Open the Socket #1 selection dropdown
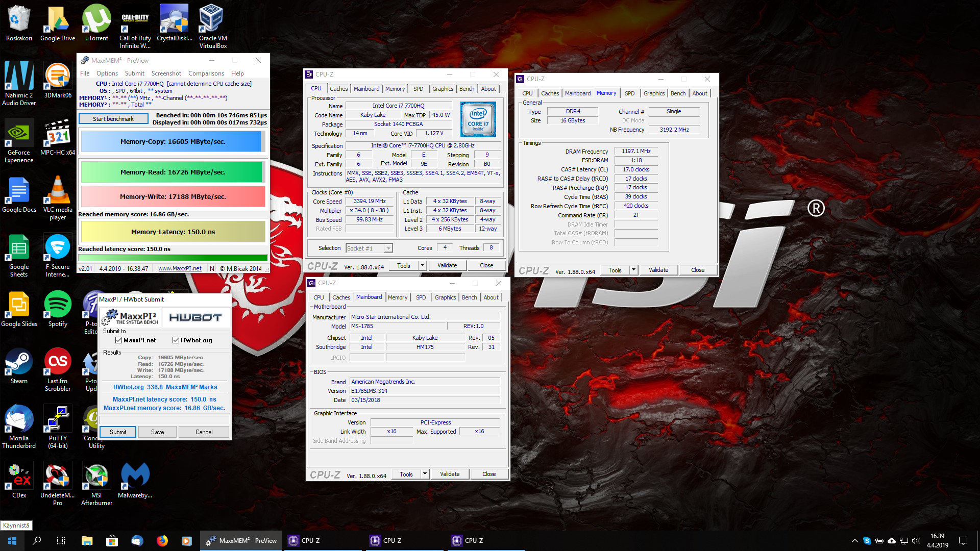The image size is (980, 551). pyautogui.click(x=369, y=248)
